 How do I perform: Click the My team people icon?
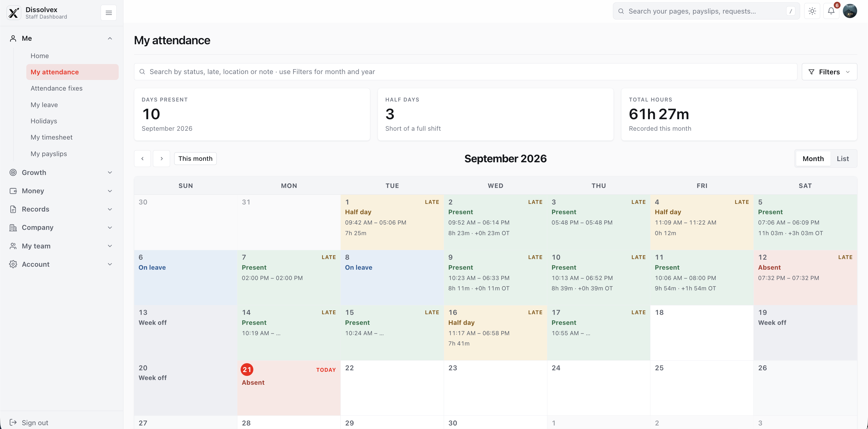tap(13, 246)
